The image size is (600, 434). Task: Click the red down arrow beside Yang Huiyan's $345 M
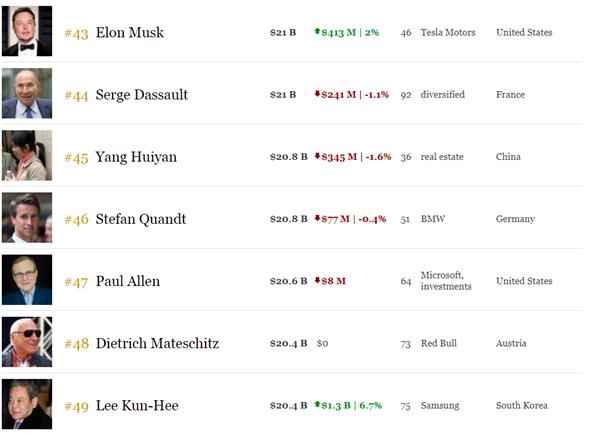(x=317, y=157)
